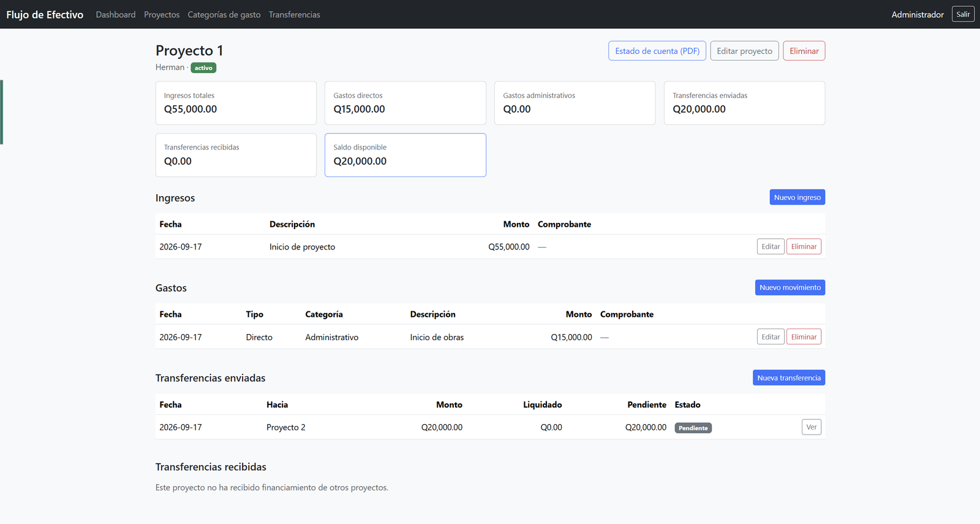Click Ver for the Proyecto 2 transfer
The image size is (980, 524).
[812, 427]
